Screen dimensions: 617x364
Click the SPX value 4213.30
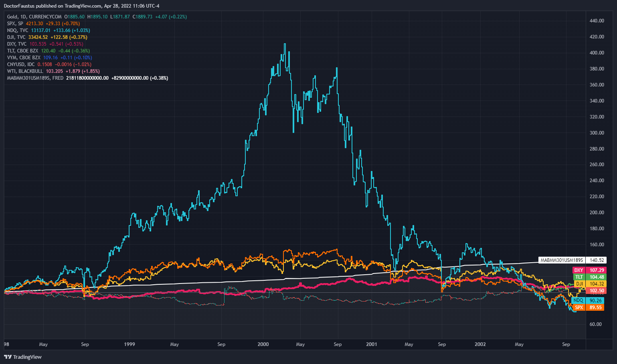(x=34, y=24)
